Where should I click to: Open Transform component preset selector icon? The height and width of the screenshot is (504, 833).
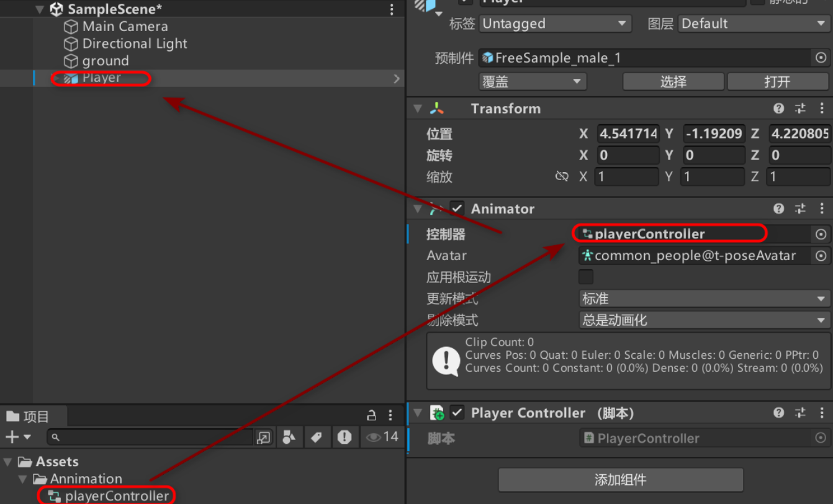click(x=801, y=109)
